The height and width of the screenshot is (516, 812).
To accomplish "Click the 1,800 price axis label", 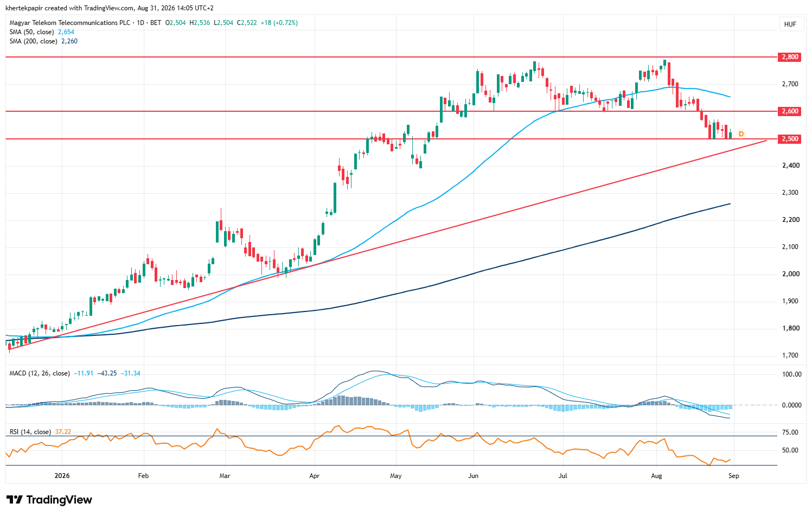I will pyautogui.click(x=790, y=328).
